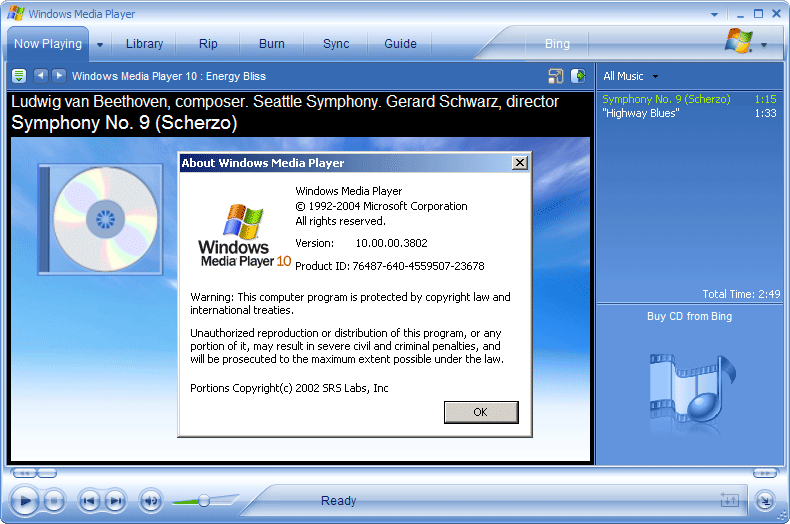The image size is (790, 524).
Task: Open the Now Playing options list icon
Action: point(19,76)
